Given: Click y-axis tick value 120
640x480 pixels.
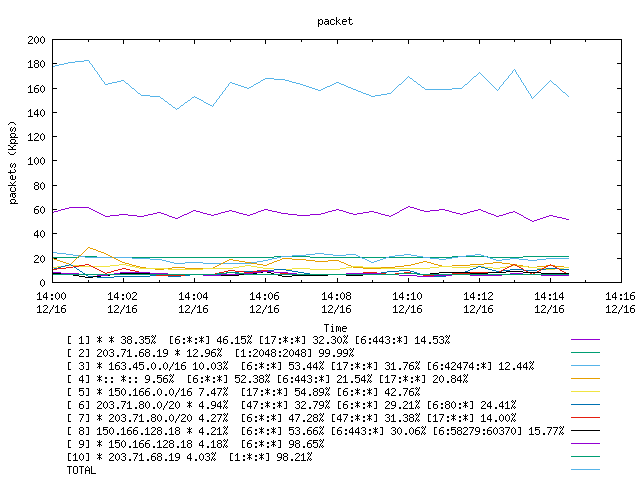Looking at the screenshot, I should pos(36,137).
